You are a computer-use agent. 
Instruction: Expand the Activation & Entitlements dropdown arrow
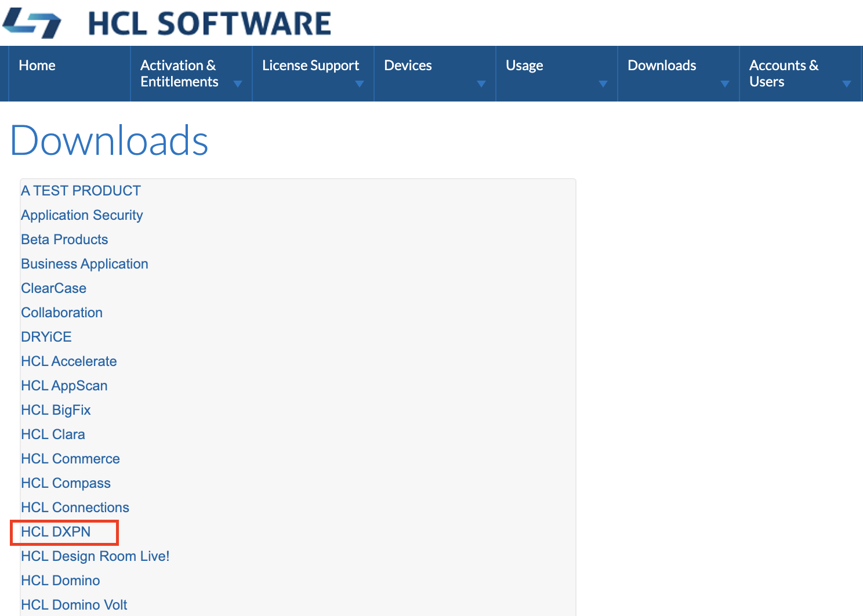[237, 84]
